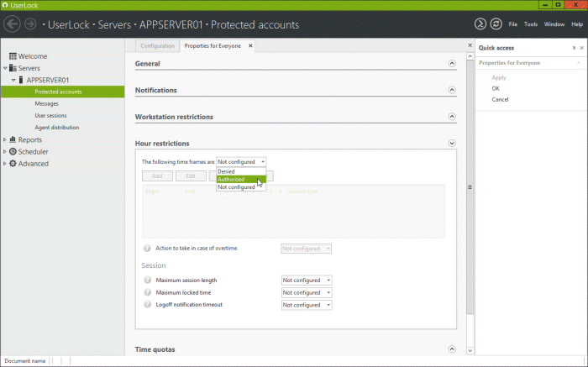Open Agent distribution in the sidebar
Image resolution: width=588 pixels, height=367 pixels.
57,128
